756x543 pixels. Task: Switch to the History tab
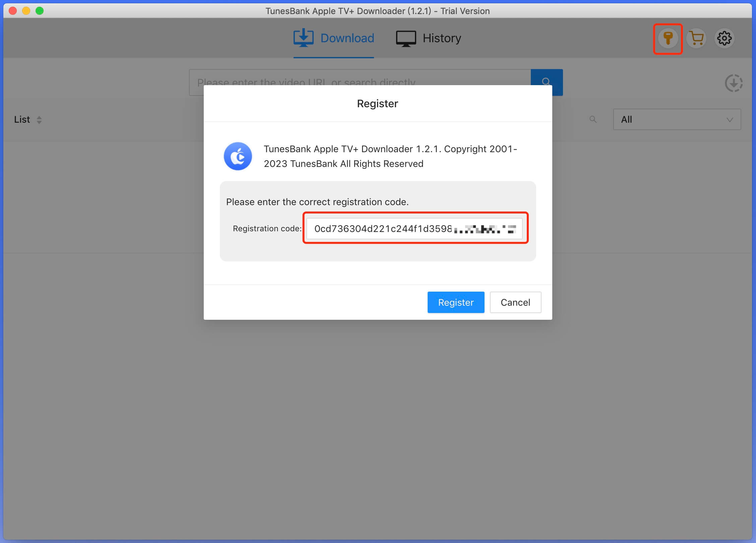[x=429, y=38]
